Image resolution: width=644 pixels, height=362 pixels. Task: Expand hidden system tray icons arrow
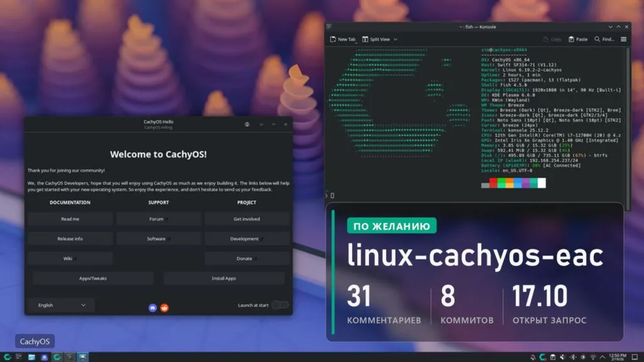pyautogui.click(x=602, y=357)
